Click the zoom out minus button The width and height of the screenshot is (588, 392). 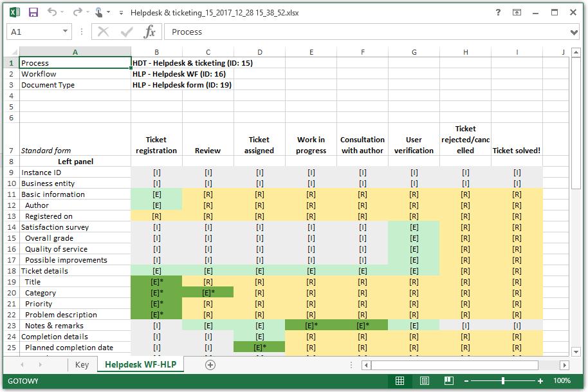(x=466, y=381)
